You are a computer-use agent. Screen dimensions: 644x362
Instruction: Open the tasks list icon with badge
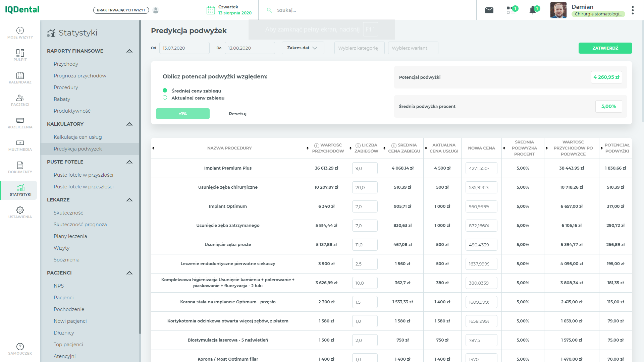tap(511, 10)
